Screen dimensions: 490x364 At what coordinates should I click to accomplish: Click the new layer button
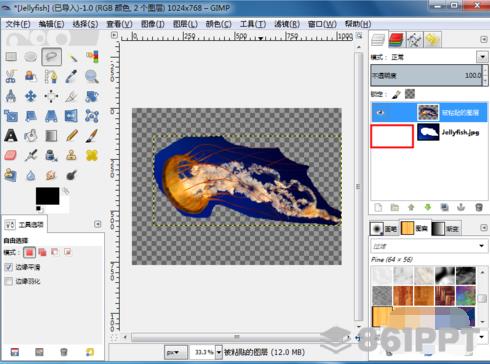click(378, 208)
